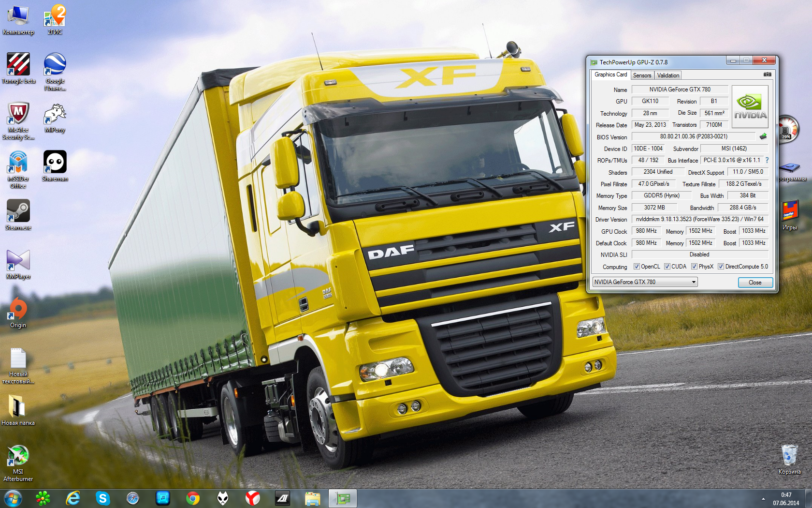Select the MSI Afterburner shortcut

pyautogui.click(x=18, y=463)
